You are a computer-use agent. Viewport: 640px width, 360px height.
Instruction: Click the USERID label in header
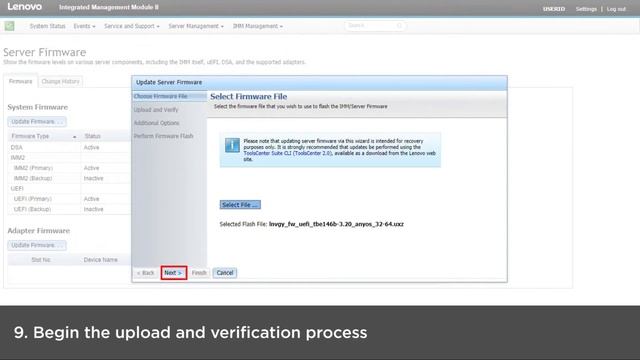[554, 9]
